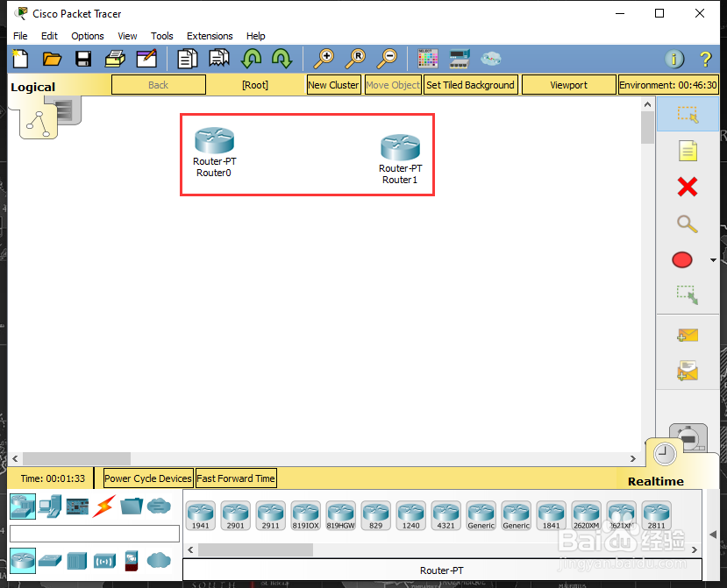727x588 pixels.
Task: Click Set Tiled Background button
Action: pyautogui.click(x=470, y=85)
